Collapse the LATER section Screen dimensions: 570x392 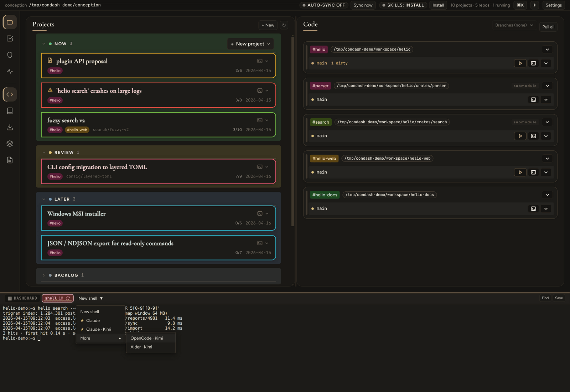point(44,199)
